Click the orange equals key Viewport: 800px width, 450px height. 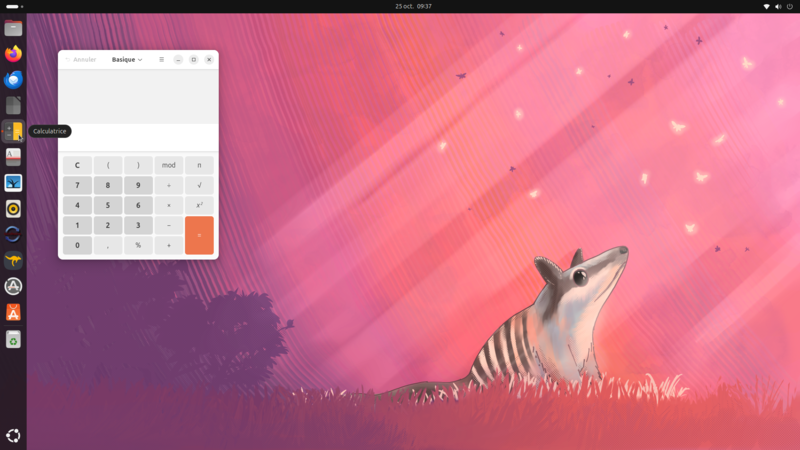tap(199, 235)
